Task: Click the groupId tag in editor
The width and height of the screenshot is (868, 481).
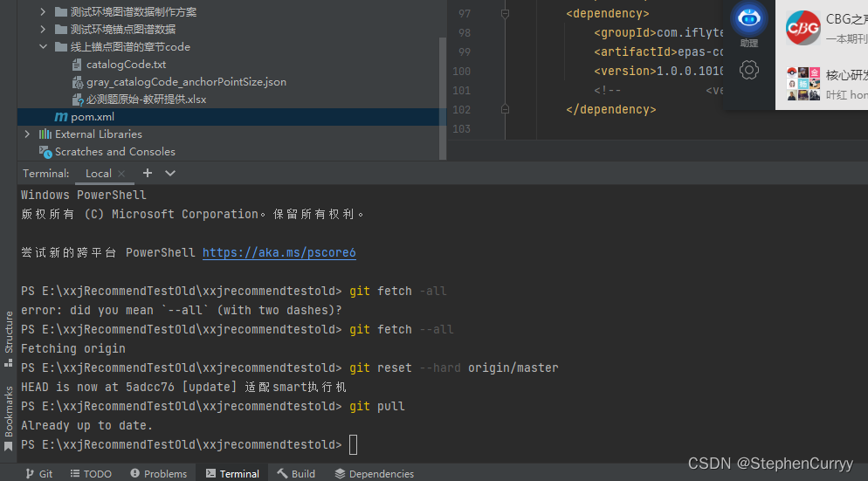Action: [x=625, y=32]
